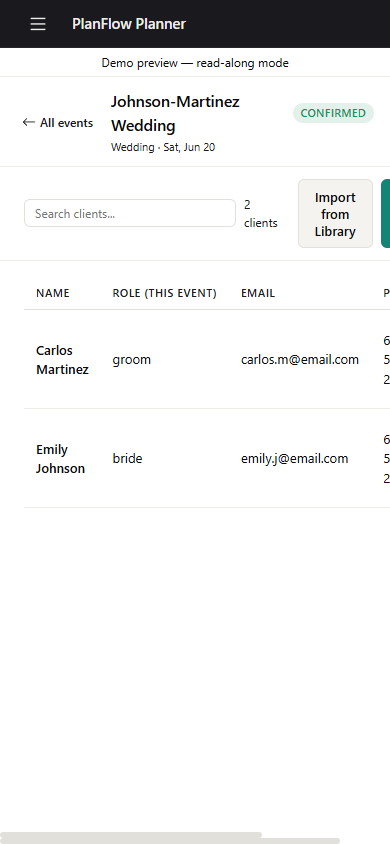
Task: Select the bride role cell
Action: pos(127,459)
